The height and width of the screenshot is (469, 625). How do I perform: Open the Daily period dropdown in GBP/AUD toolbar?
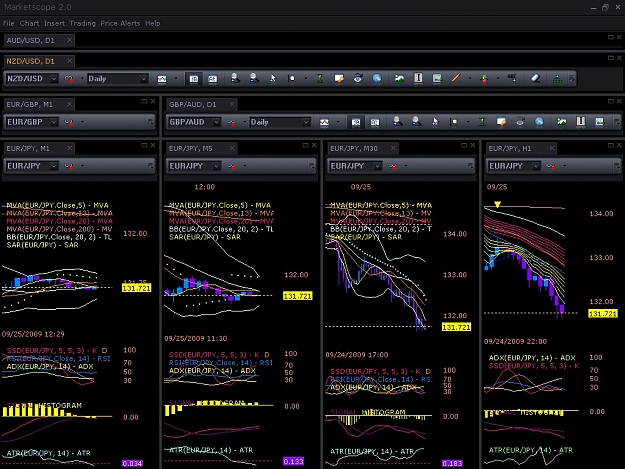[306, 122]
